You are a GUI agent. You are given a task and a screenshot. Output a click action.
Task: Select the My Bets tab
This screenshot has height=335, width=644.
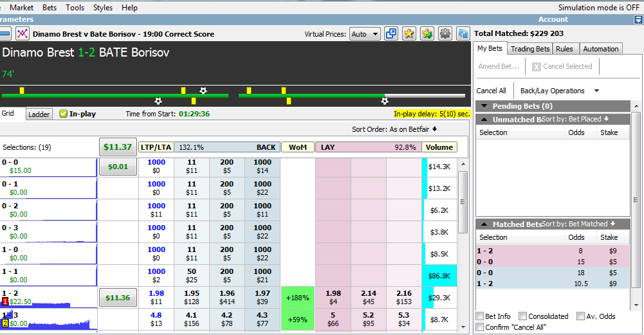click(x=490, y=48)
